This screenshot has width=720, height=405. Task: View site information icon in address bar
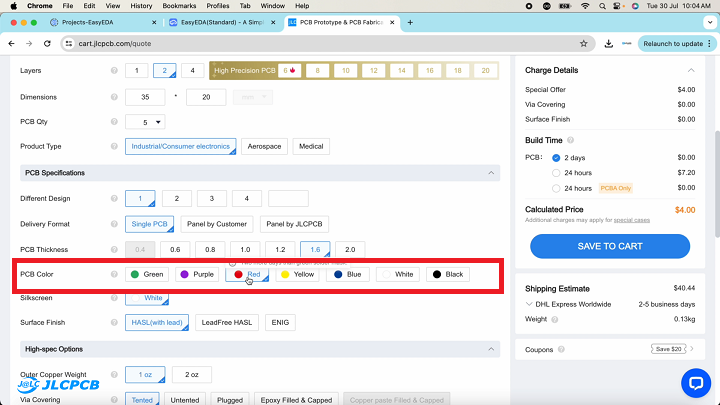(x=69, y=44)
